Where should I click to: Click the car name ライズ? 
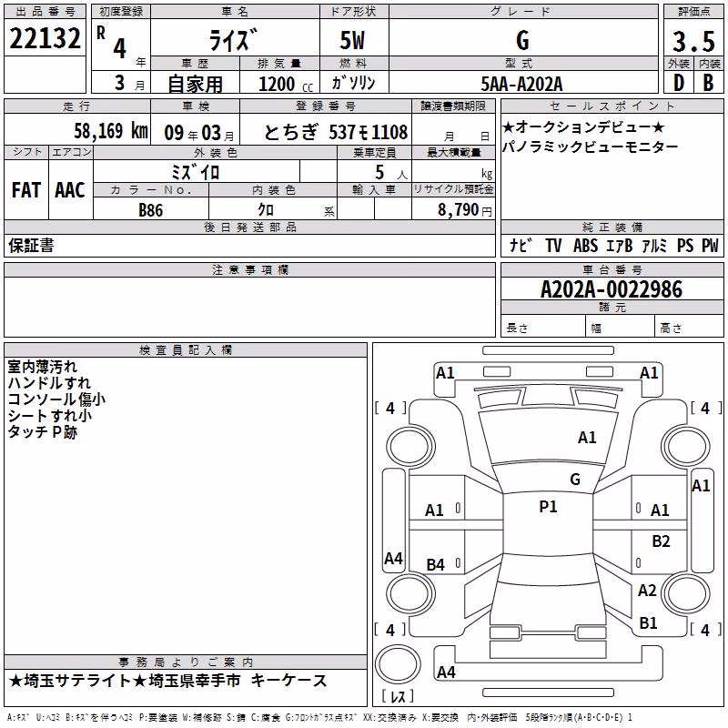[x=233, y=39]
